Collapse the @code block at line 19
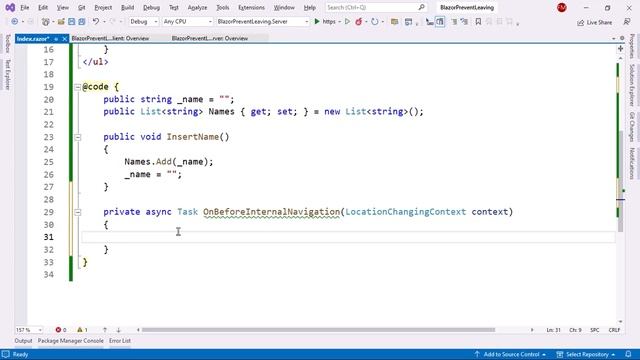Image resolution: width=640 pixels, height=360 pixels. 78,87
